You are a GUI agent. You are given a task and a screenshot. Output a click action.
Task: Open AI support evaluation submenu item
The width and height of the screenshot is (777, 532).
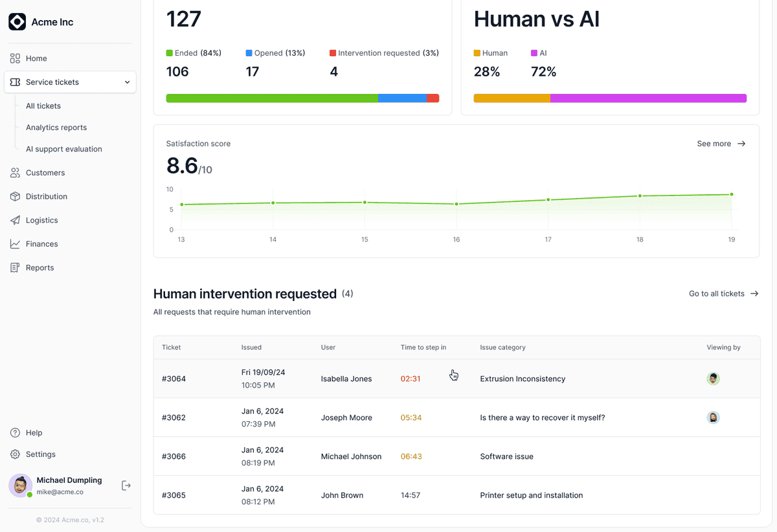pyautogui.click(x=64, y=149)
